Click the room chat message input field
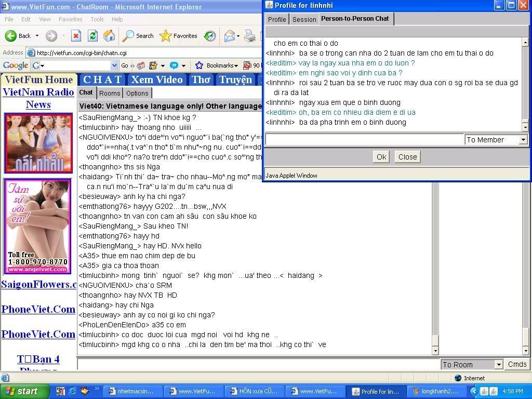The height and width of the screenshot is (399, 532). (x=259, y=364)
